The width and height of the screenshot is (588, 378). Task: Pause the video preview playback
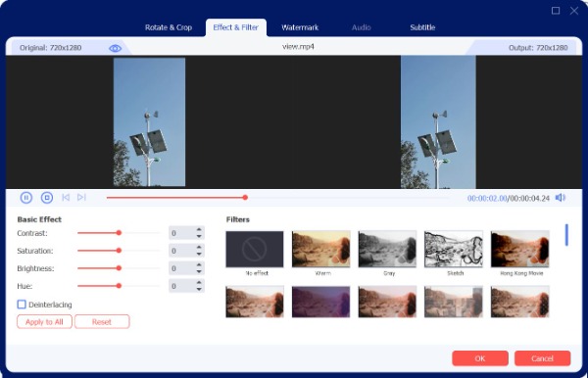point(25,198)
